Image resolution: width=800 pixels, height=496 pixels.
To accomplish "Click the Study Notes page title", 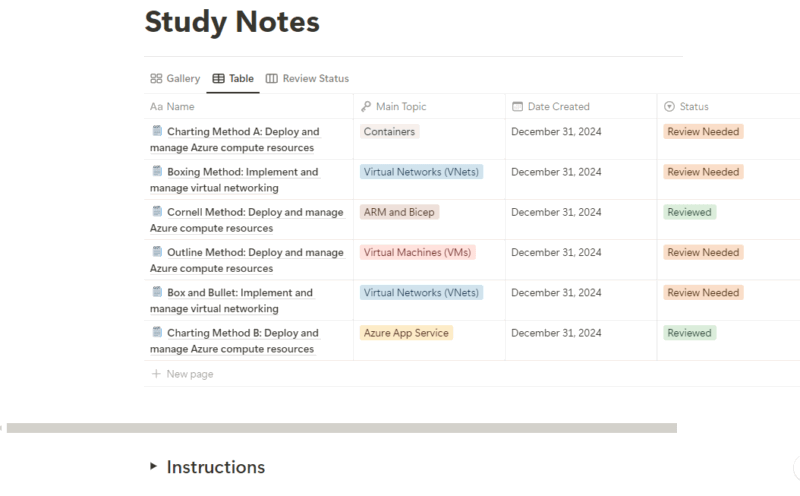I will tap(232, 22).
